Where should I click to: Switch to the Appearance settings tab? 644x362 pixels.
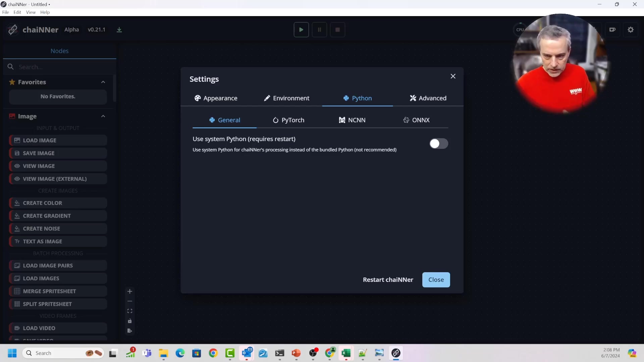tap(216, 98)
